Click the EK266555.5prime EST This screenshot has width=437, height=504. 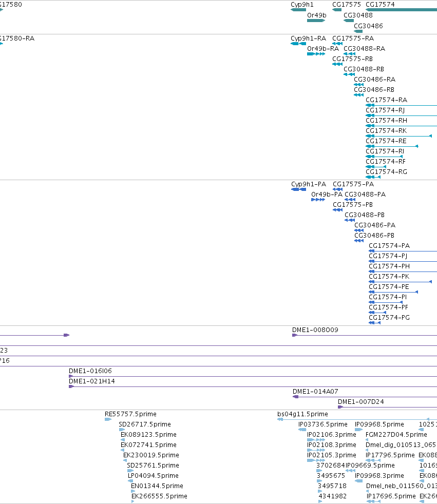(x=133, y=502)
